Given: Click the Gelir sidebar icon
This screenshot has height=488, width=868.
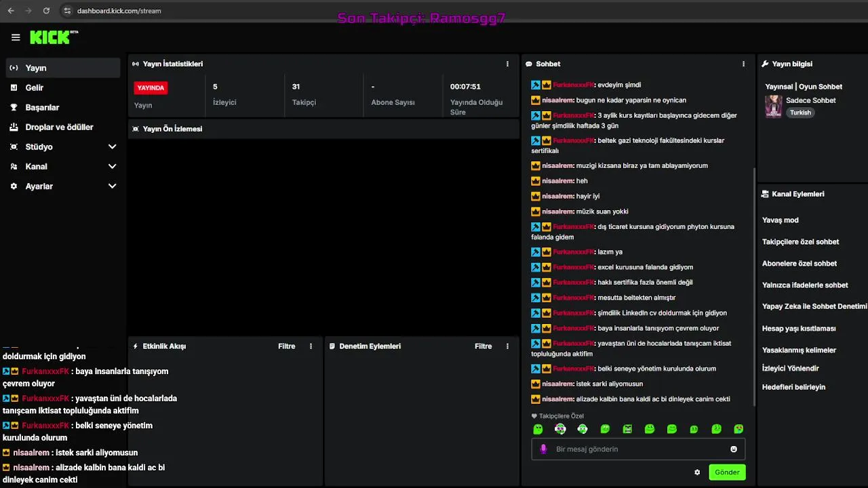Looking at the screenshot, I should tap(14, 87).
